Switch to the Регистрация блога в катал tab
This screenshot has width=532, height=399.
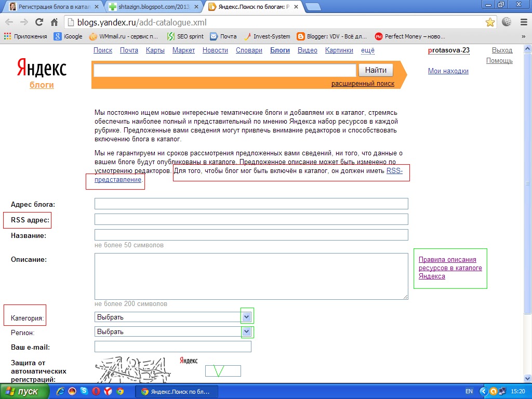(x=54, y=6)
